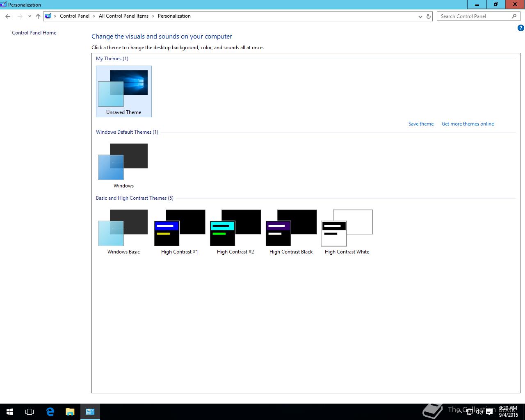Open Control Panel Home link
The image size is (525, 420).
(x=34, y=33)
